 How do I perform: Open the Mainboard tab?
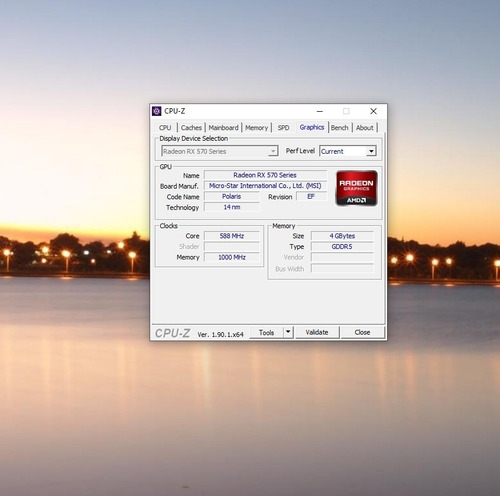(224, 128)
